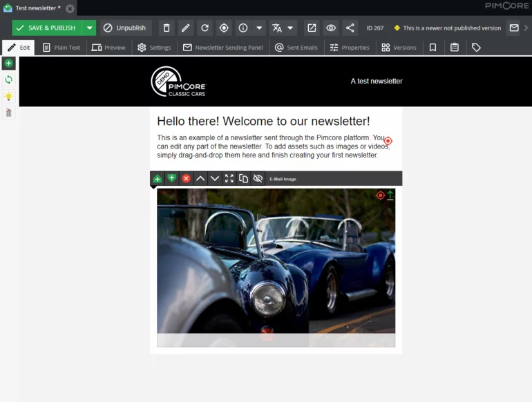Click the locate-in-tree target icon
The width and height of the screenshot is (532, 402).
coord(224,28)
